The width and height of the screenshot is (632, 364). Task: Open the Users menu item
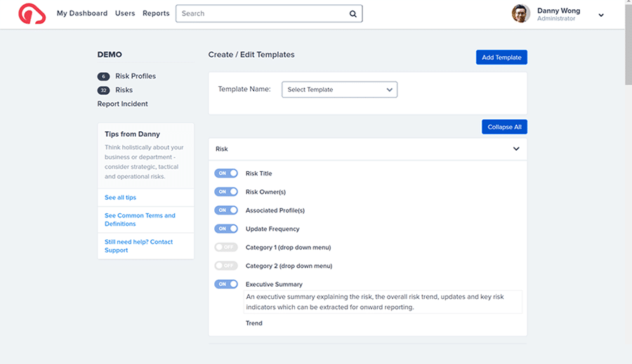[125, 13]
